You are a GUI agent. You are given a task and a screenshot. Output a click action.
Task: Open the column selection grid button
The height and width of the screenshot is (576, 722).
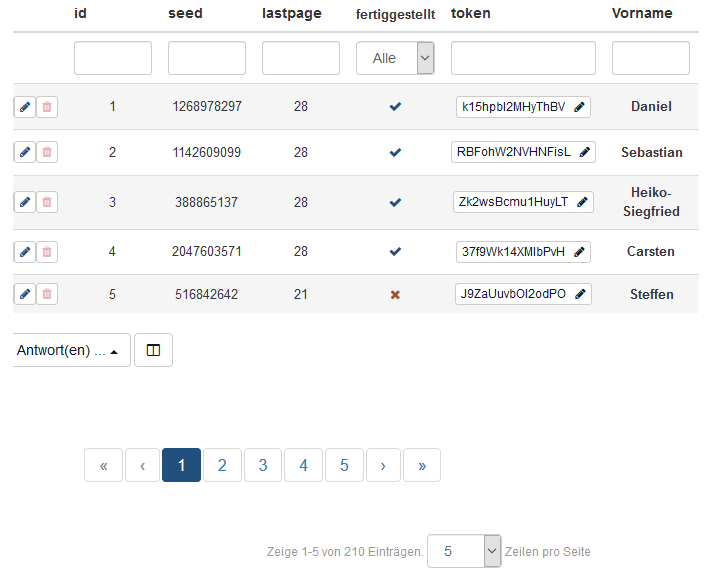click(153, 351)
